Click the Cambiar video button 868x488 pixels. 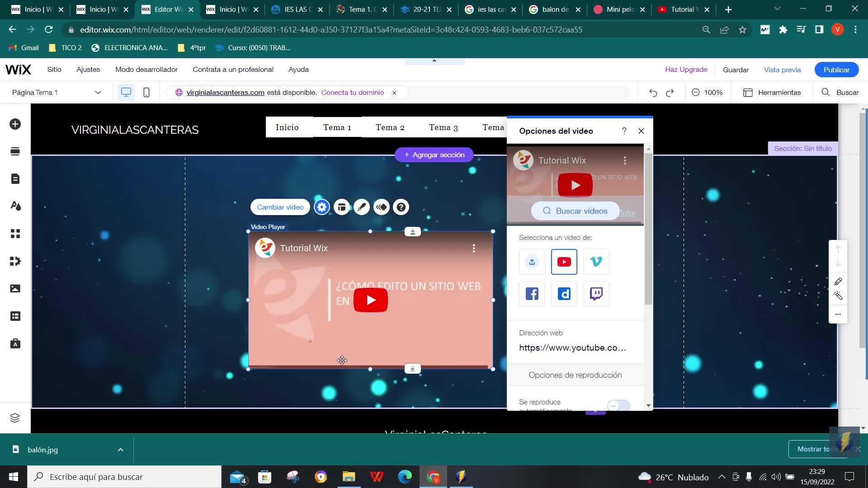click(280, 207)
